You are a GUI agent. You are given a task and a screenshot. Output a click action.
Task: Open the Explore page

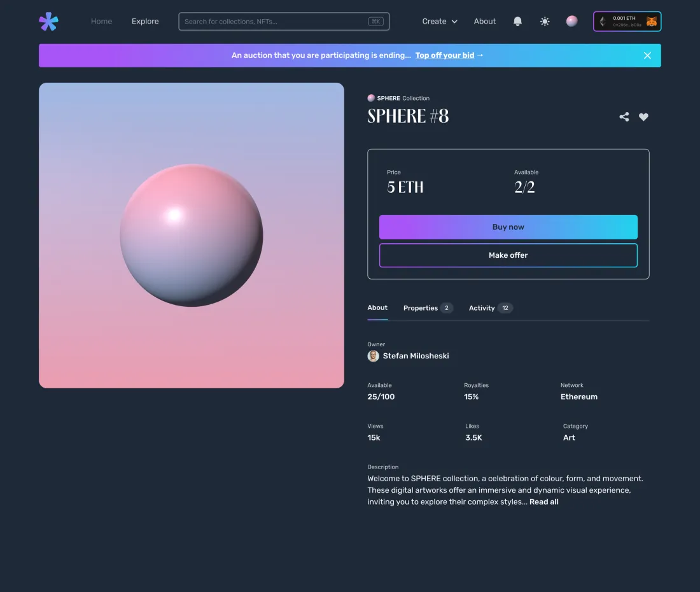pos(145,22)
